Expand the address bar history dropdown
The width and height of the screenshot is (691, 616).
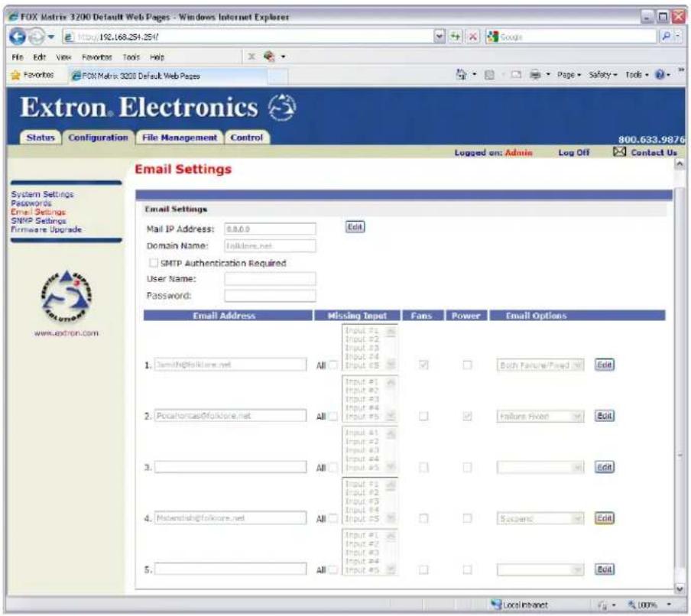[x=440, y=37]
